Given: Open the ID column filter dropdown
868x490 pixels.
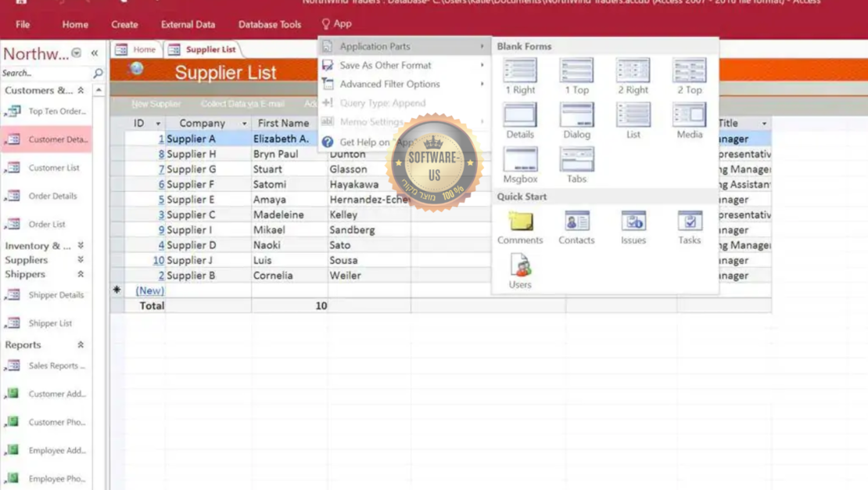Looking at the screenshot, I should click(158, 124).
